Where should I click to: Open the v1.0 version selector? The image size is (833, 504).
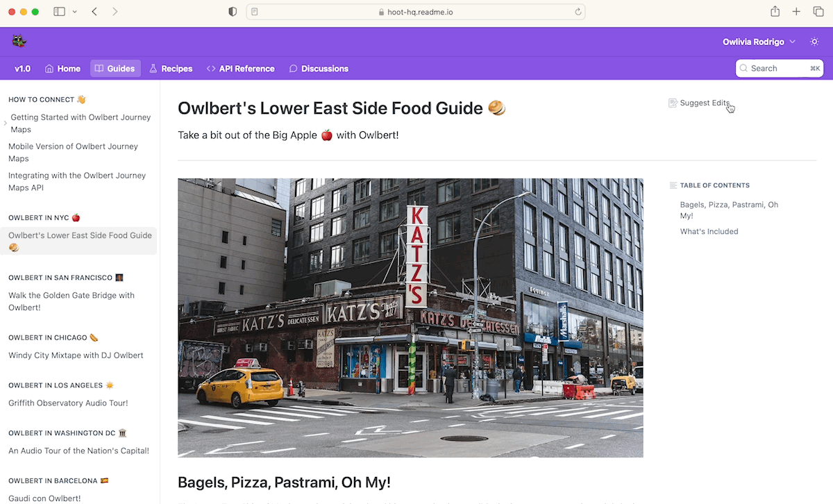pos(23,69)
